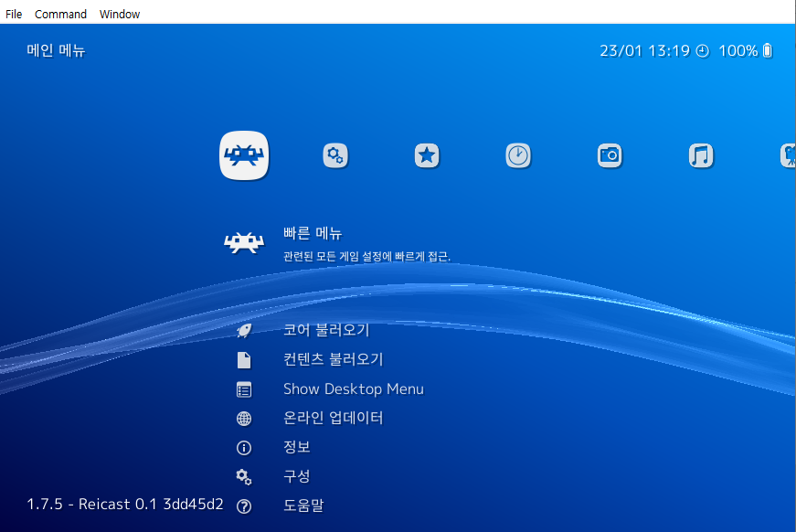The image size is (796, 532).
Task: Click the file icon for 컨텐츠 불러오기
Action: click(244, 360)
